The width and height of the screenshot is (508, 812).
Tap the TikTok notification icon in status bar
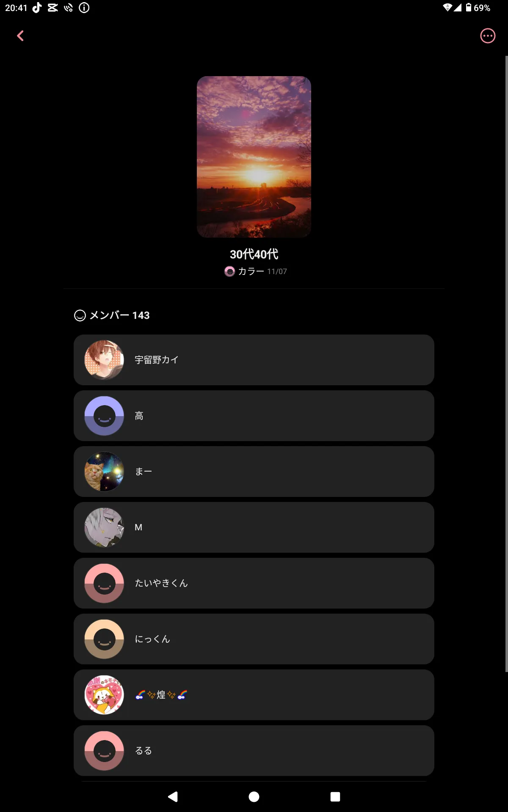(37, 8)
